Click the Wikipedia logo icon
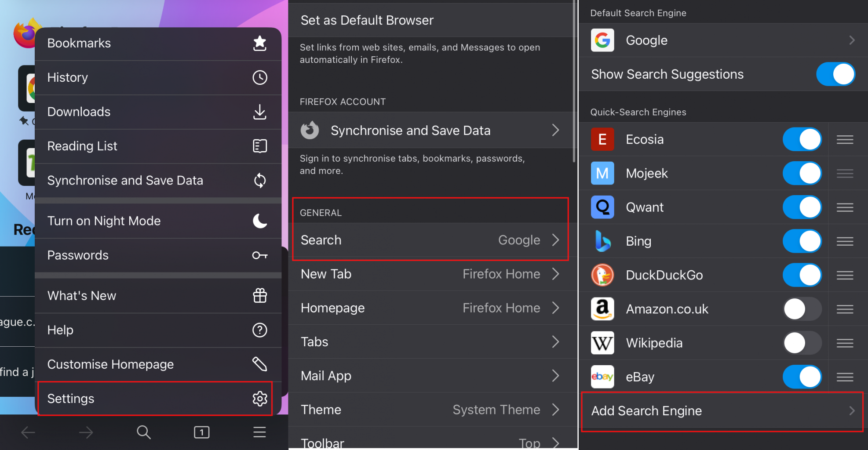The height and width of the screenshot is (450, 868). tap(602, 343)
